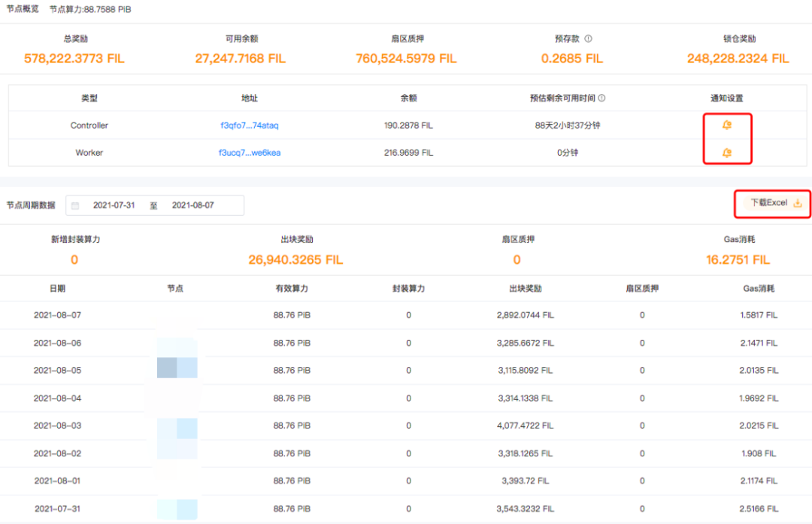Click the Gas消耗 table column header
This screenshot has height=524, width=812.
(x=759, y=288)
